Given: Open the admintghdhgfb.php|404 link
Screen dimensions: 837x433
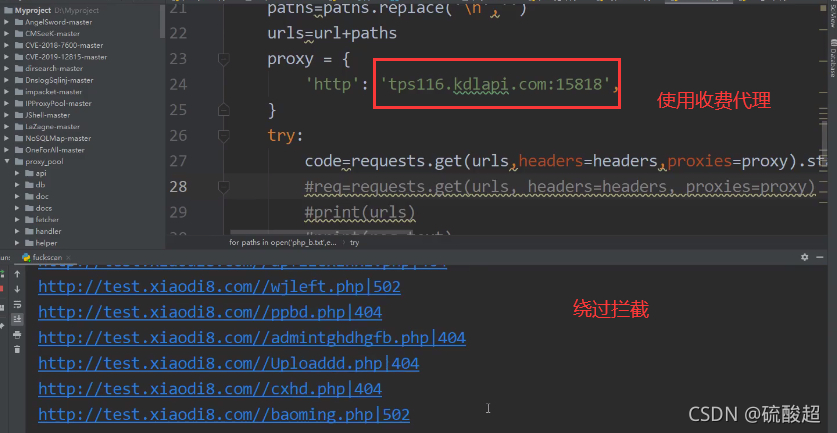Looking at the screenshot, I should coord(252,338).
